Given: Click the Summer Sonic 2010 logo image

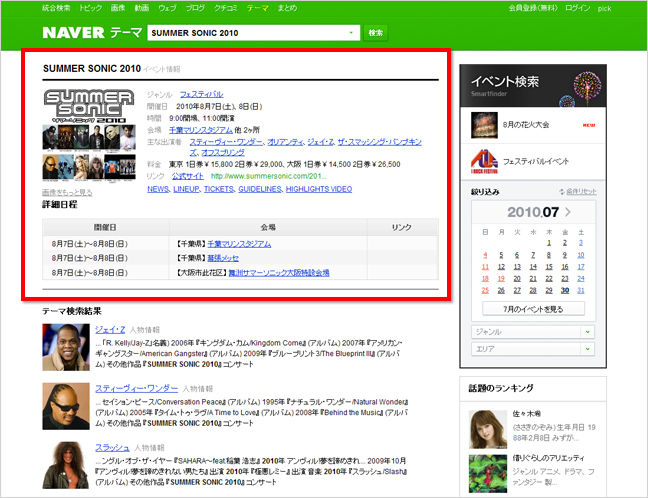Looking at the screenshot, I should 89,105.
